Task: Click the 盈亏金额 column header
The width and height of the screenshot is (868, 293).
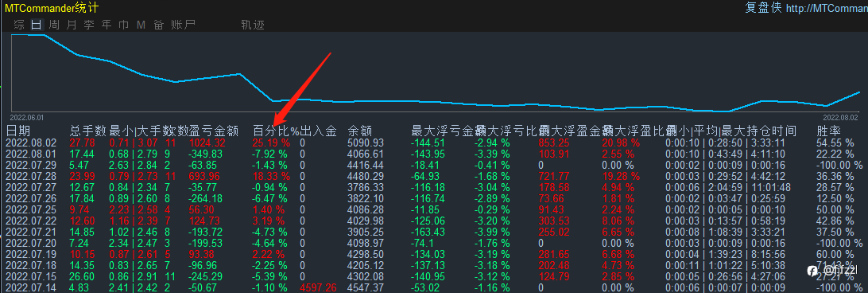Action: click(214, 131)
